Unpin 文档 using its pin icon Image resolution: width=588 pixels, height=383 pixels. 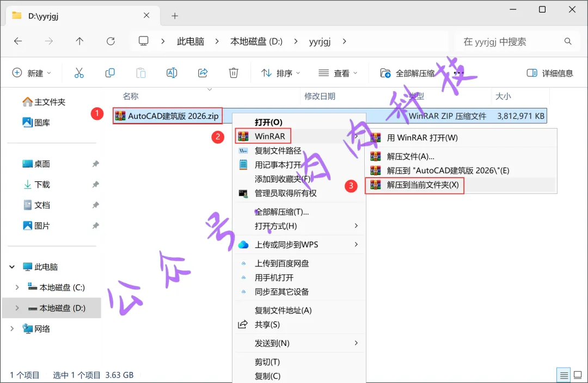pyautogui.click(x=96, y=205)
